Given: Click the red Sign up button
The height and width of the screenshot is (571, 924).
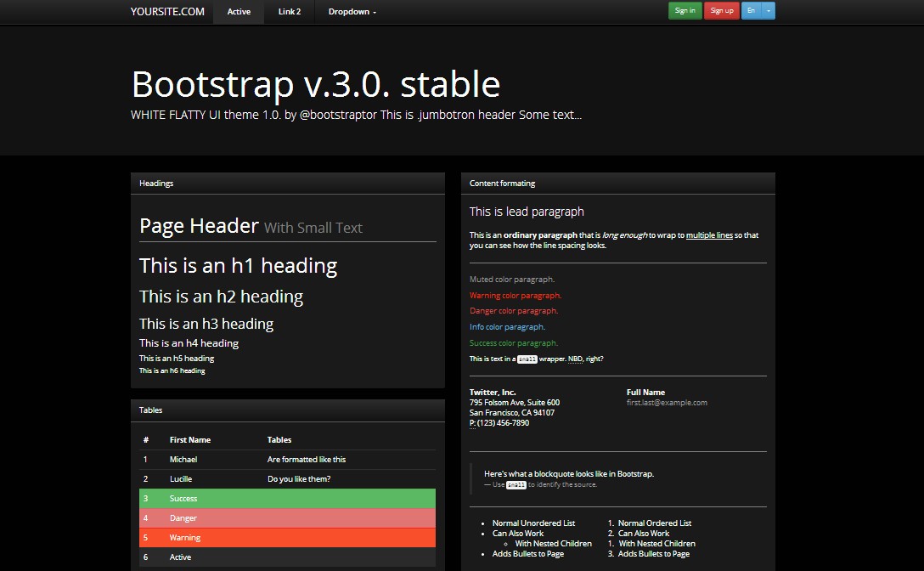Looking at the screenshot, I should tap(721, 10).
